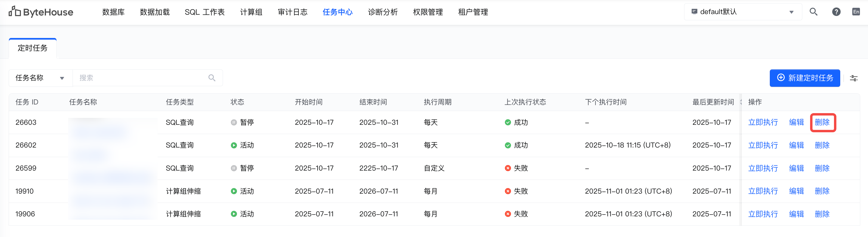This screenshot has width=868, height=237.
Task: Open the help question mark icon
Action: (836, 12)
